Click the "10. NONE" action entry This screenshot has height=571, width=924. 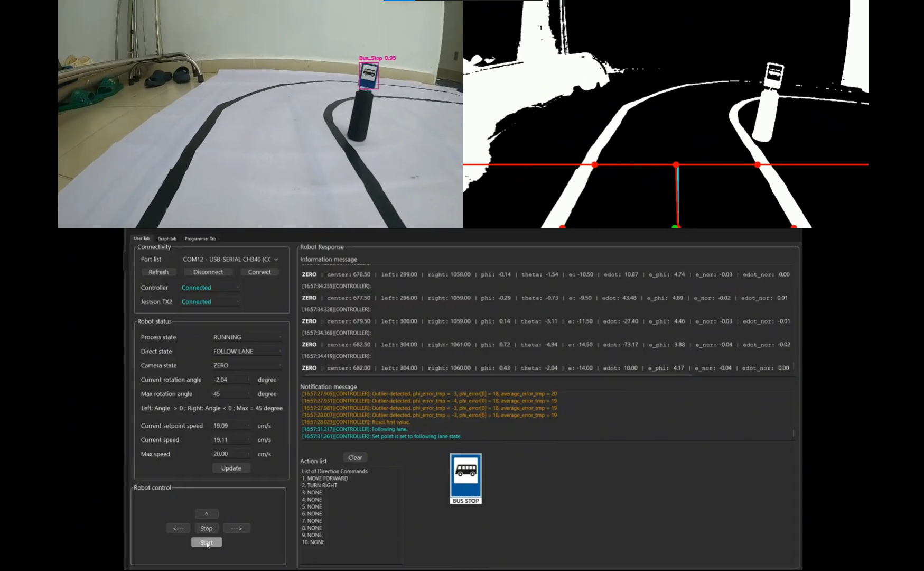click(313, 542)
